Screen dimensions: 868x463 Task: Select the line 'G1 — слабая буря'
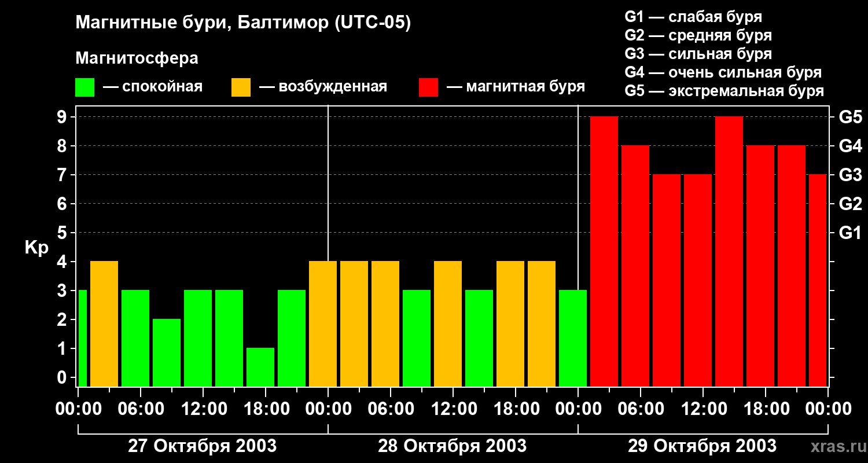[693, 17]
